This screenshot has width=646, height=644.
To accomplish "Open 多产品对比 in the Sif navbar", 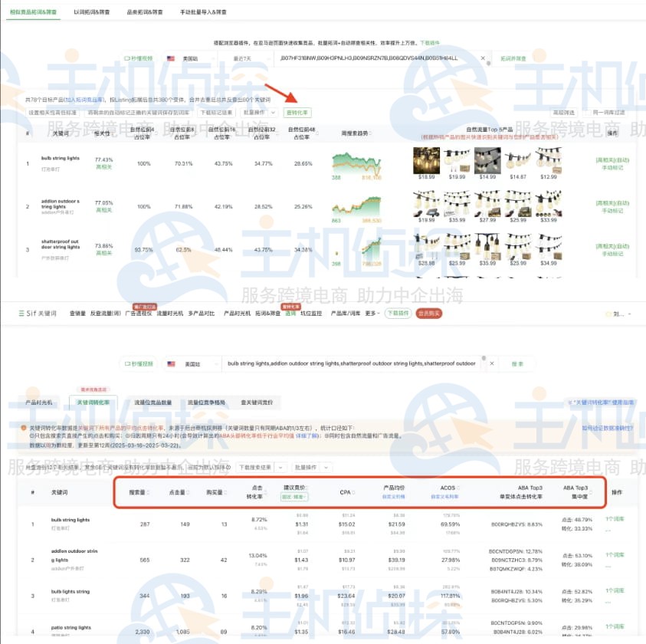I will tap(202, 314).
